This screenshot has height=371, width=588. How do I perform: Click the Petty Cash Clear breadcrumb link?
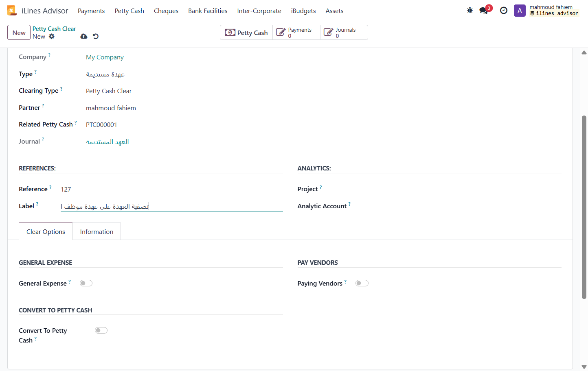[54, 29]
